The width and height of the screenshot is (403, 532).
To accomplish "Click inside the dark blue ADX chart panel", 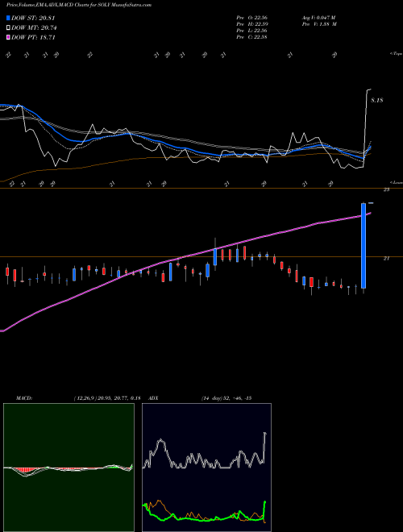I will tap(206, 468).
